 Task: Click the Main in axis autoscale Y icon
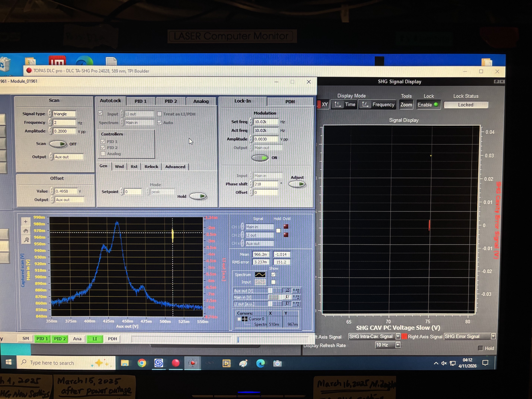[287, 297]
